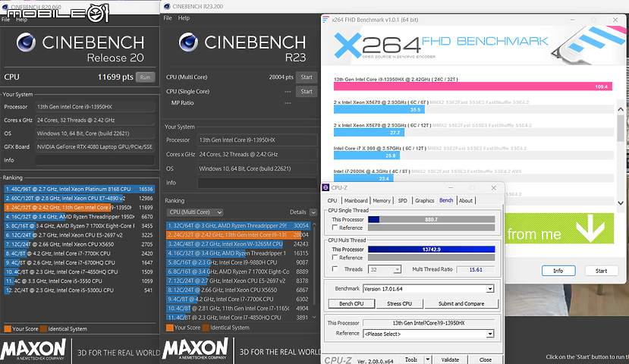Click the Start button in x264 benchmark
The image size is (629, 364).
point(601,271)
